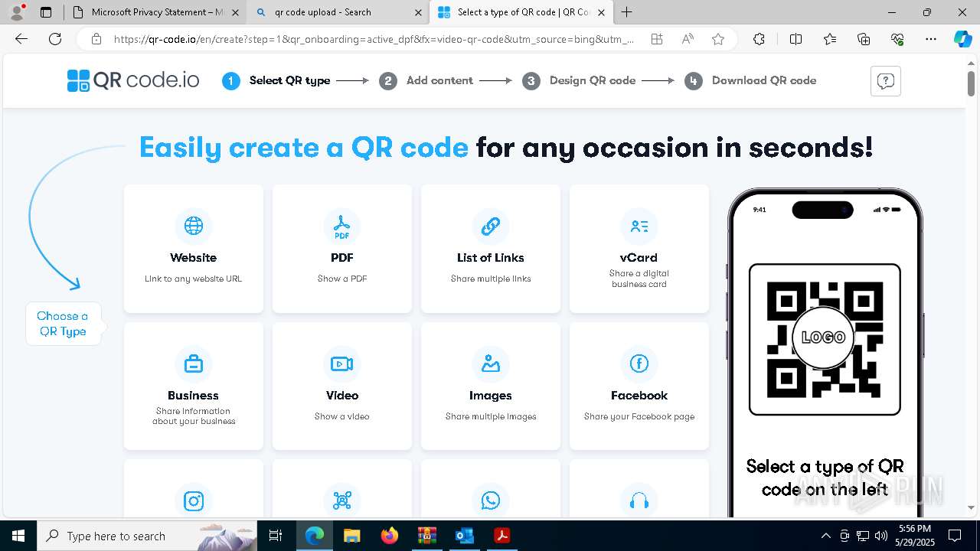The image size is (980, 551).
Task: Select the Instagram QR type icon
Action: click(x=194, y=500)
